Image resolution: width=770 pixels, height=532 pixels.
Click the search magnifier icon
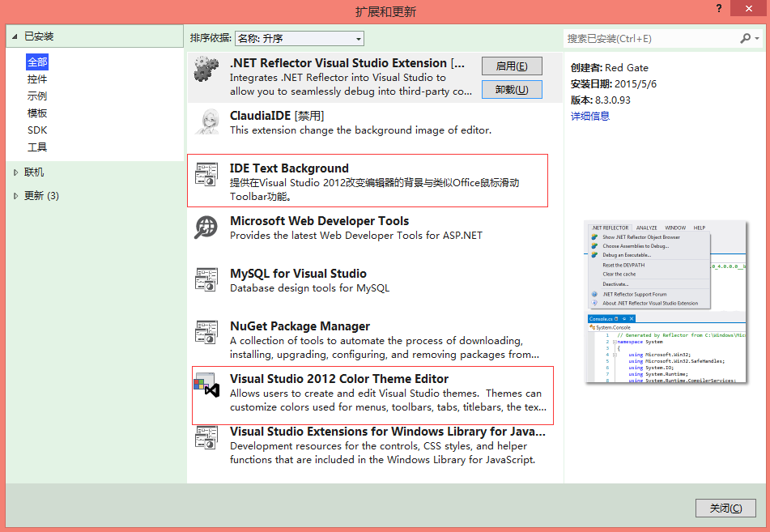(x=746, y=38)
